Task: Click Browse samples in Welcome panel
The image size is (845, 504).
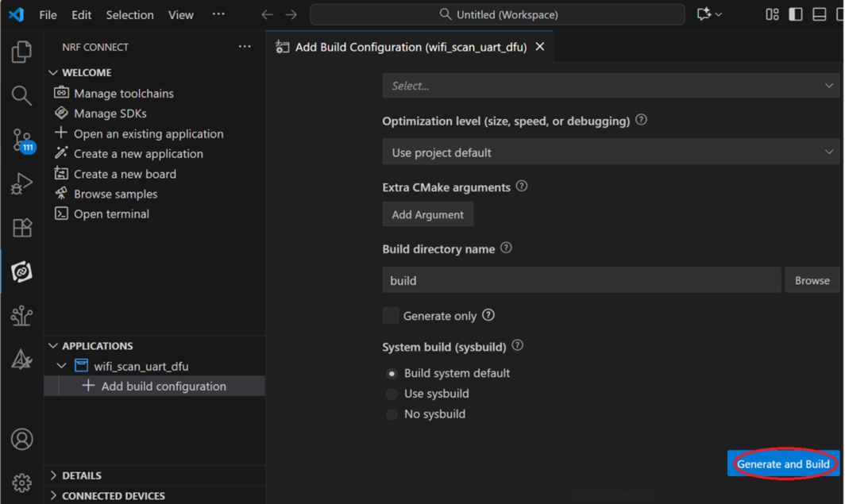Action: coord(115,194)
